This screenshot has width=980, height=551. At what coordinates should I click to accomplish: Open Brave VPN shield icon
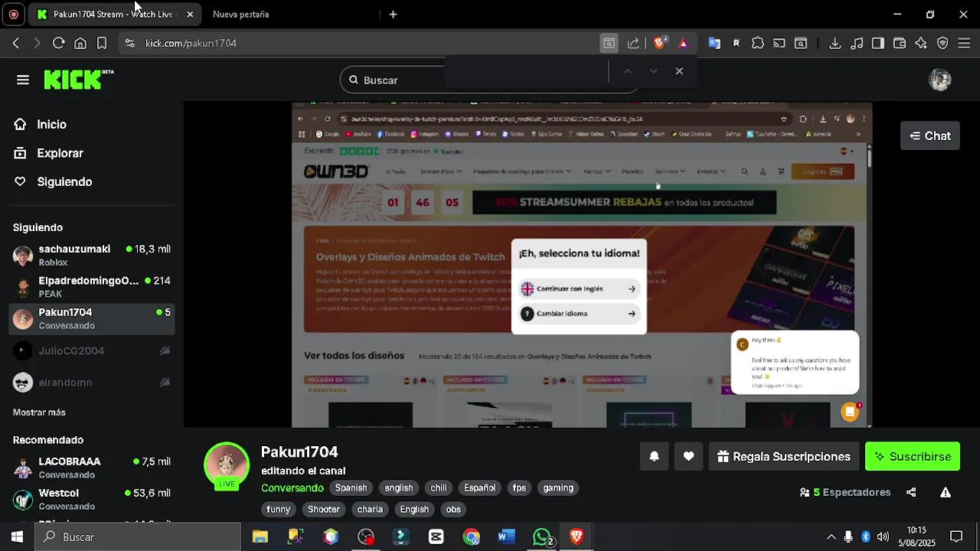pyautogui.click(x=942, y=44)
